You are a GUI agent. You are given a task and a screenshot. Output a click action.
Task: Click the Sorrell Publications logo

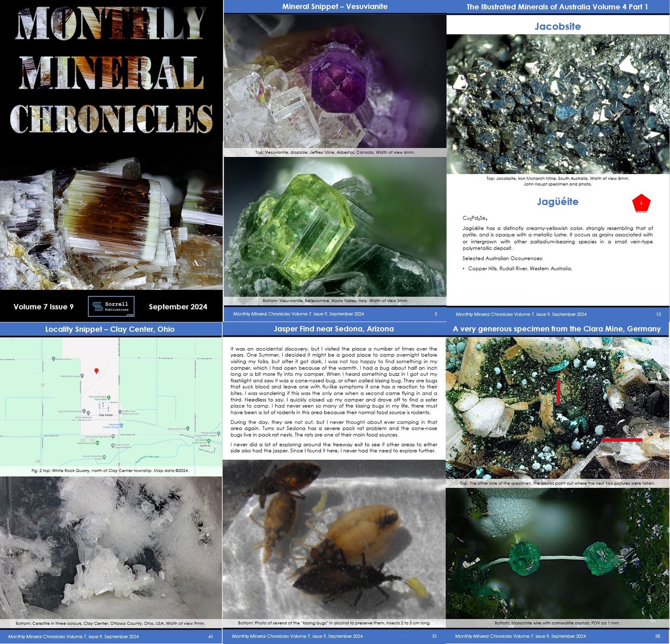pyautogui.click(x=111, y=307)
